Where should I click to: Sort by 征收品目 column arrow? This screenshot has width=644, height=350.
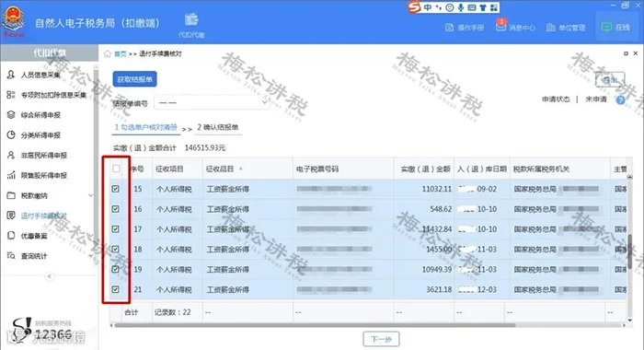coord(241,169)
